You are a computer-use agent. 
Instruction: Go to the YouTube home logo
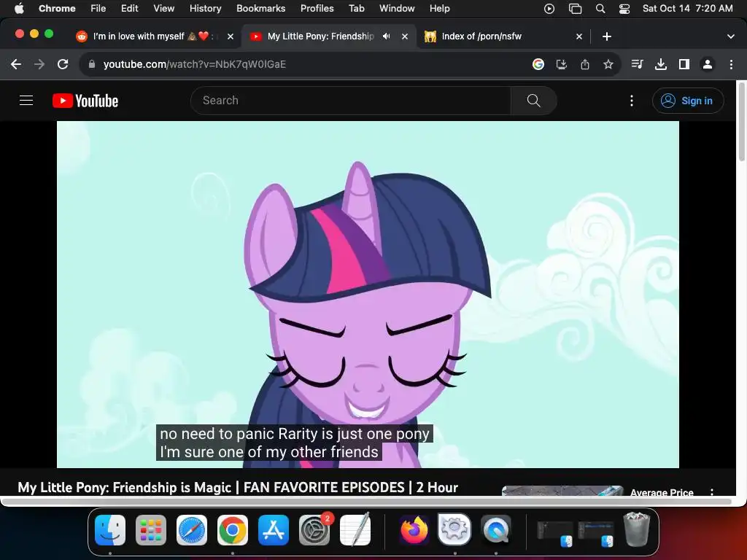pos(85,101)
